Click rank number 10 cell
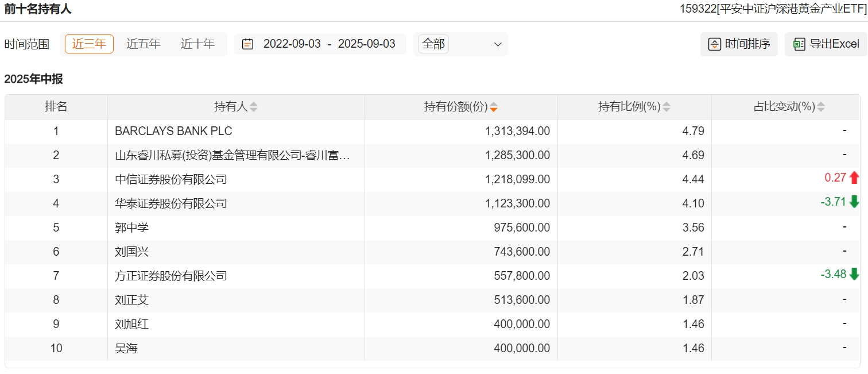 56,348
